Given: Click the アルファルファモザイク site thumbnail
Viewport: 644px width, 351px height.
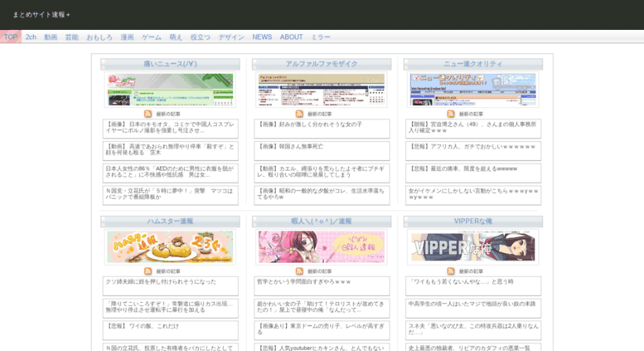Looking at the screenshot, I should [322, 90].
